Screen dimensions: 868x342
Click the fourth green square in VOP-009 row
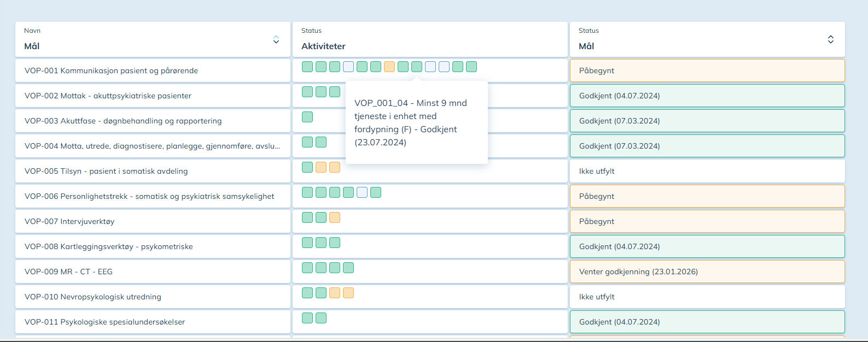coord(348,268)
